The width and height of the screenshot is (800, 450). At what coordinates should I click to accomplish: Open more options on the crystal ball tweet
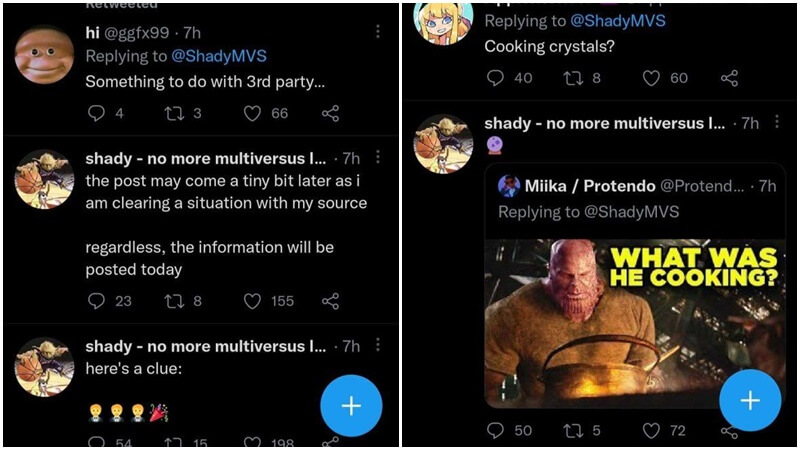[x=777, y=123]
